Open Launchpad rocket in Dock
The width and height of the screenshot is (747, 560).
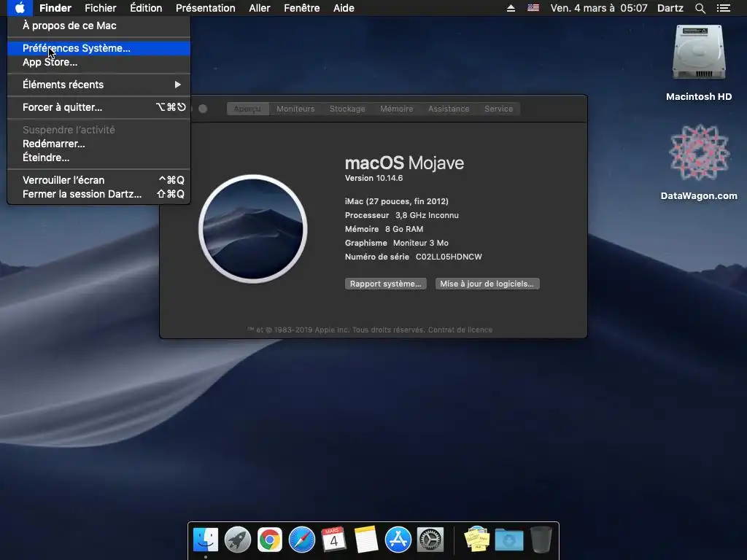tap(237, 540)
